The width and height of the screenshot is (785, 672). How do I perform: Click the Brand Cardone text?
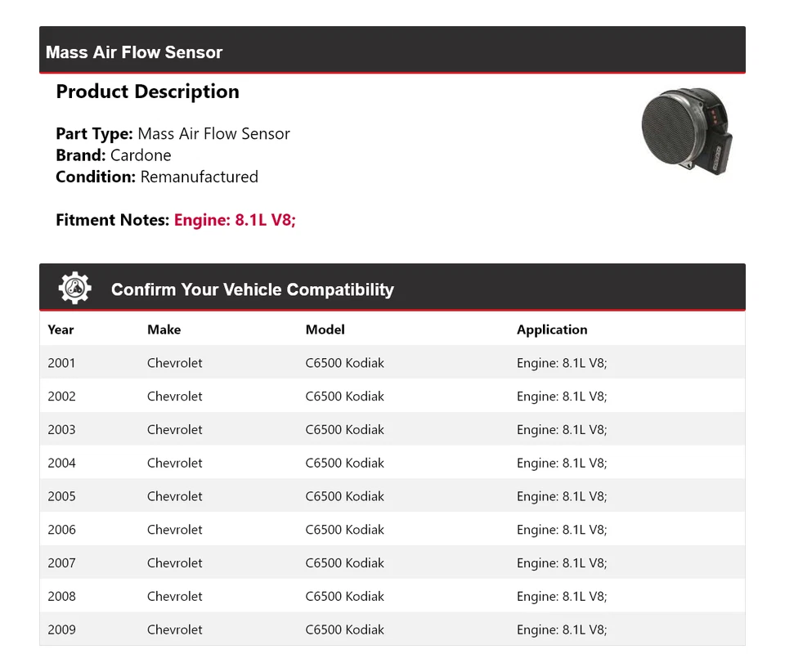[114, 155]
